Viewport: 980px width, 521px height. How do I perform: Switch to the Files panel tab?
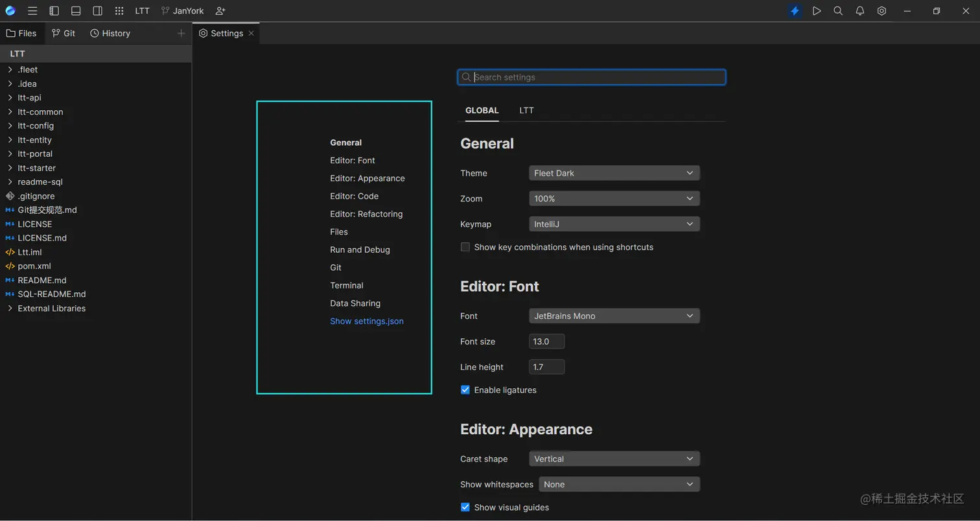pos(22,33)
